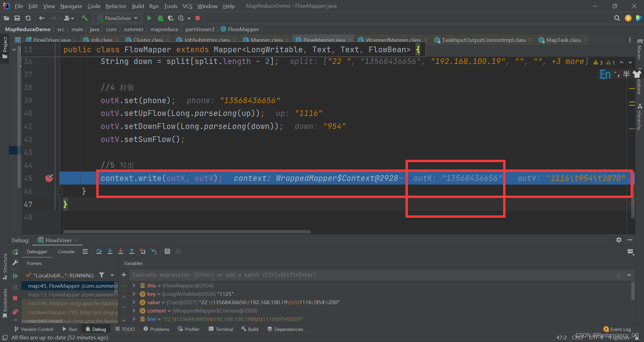Screen dimensions: 644x342
Task: Toggle Bookmarks tool window
Action: pos(5,303)
